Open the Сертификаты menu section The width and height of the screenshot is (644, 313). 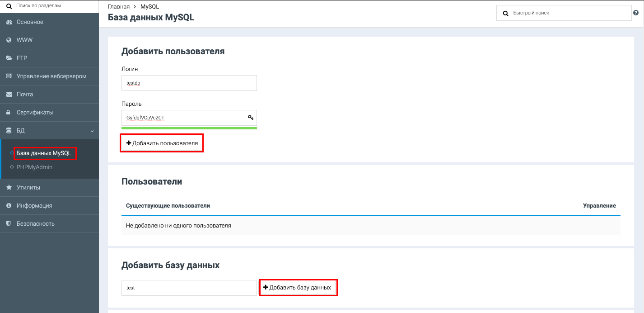(x=49, y=113)
